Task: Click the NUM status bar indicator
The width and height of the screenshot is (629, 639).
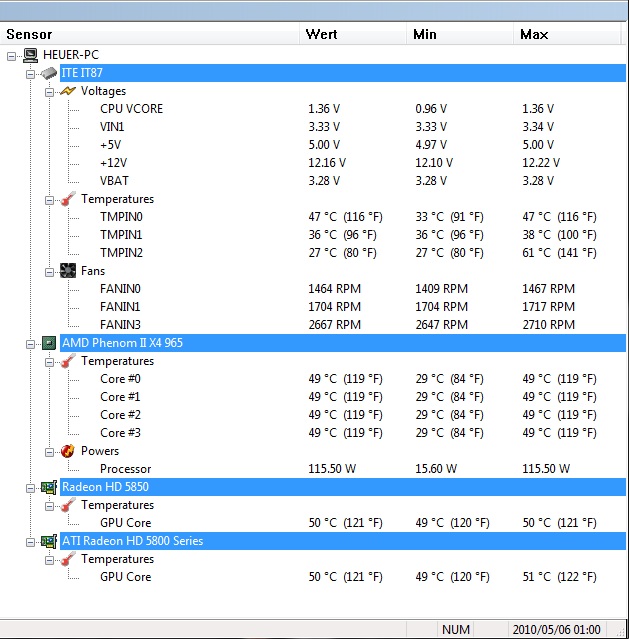Action: [456, 630]
